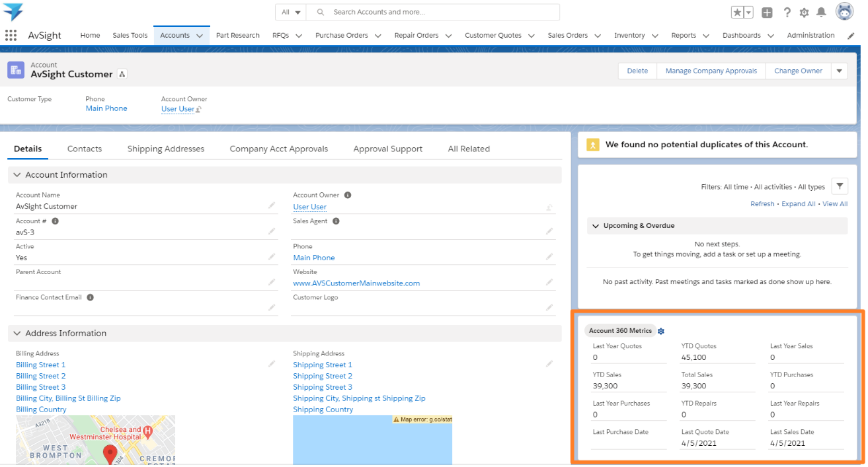
Task: Collapse the Upcoming & Overdue section
Action: pos(594,226)
